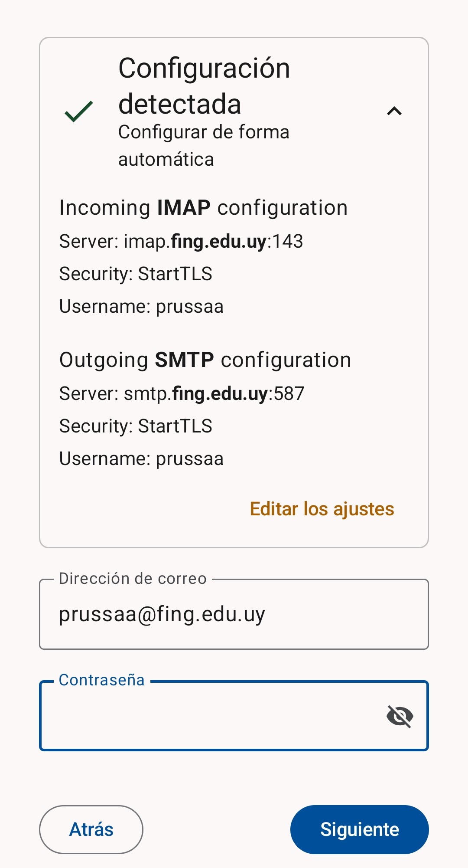Show password with the eye icon

[400, 716]
